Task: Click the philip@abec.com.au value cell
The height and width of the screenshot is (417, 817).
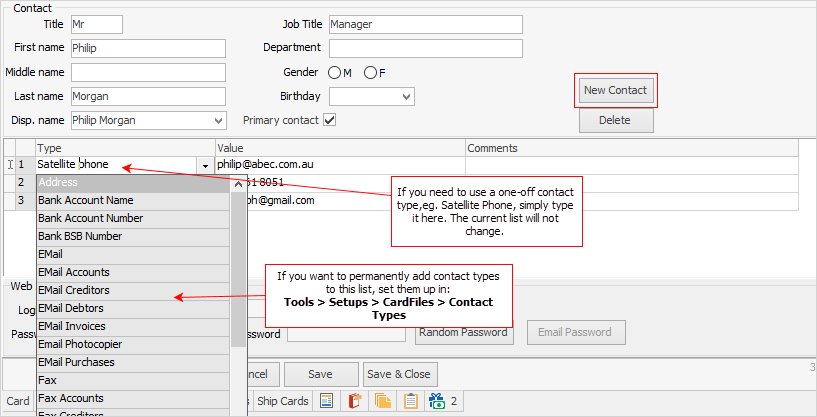Action: tap(340, 165)
